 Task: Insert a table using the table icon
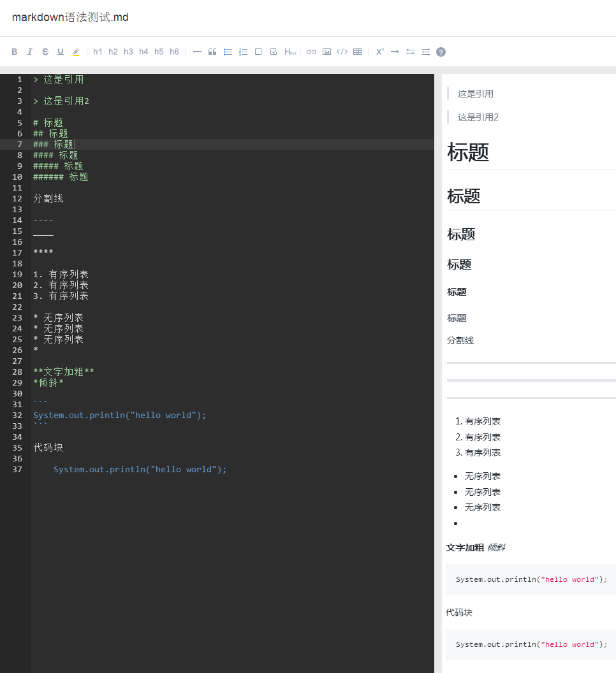357,52
